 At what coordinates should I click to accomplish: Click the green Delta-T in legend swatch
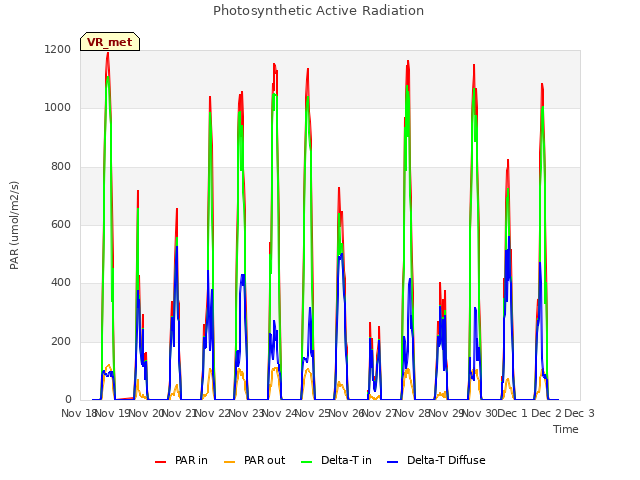pos(307,462)
